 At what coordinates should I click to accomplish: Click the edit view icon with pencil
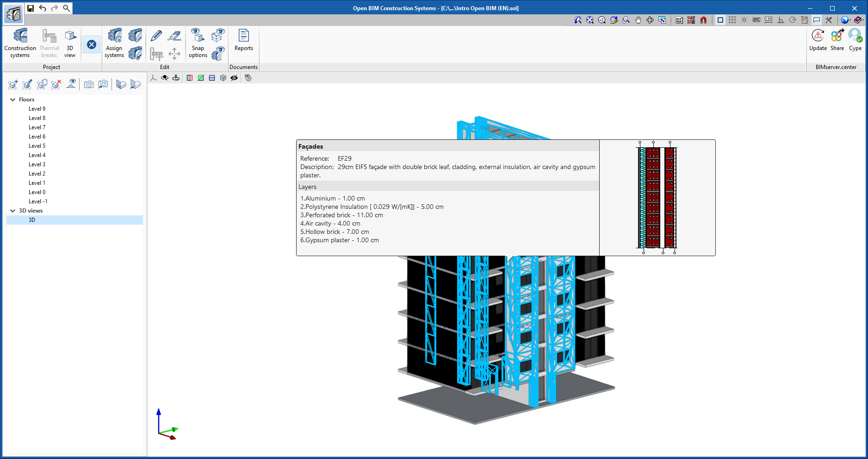[27, 84]
